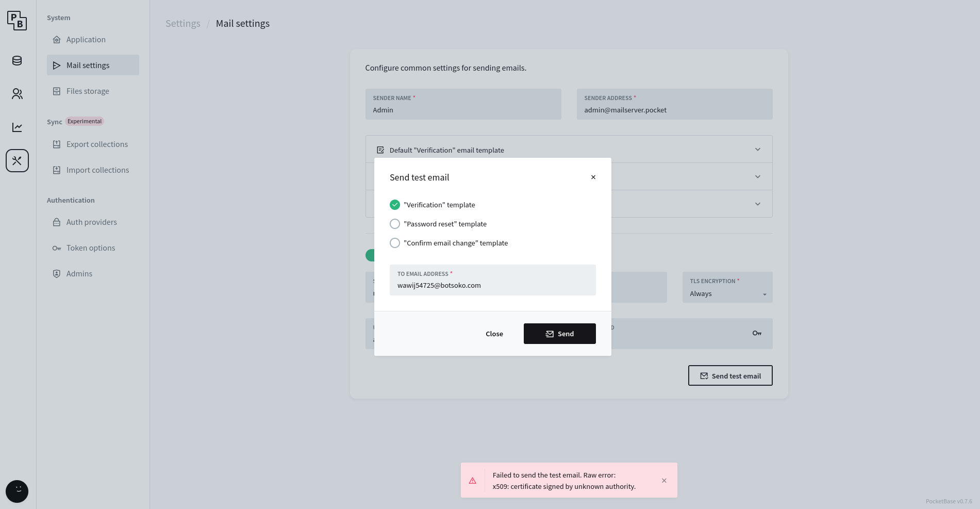Open Auth providers under Authentication

tap(91, 222)
